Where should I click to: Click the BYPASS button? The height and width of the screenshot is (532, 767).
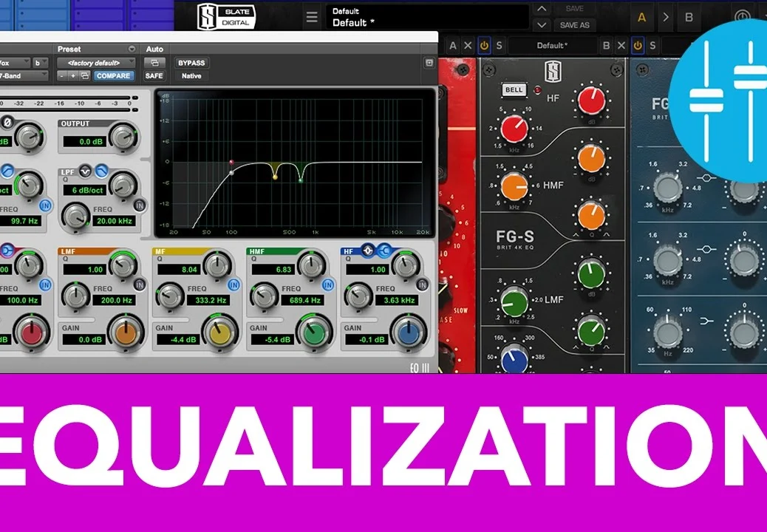point(191,63)
